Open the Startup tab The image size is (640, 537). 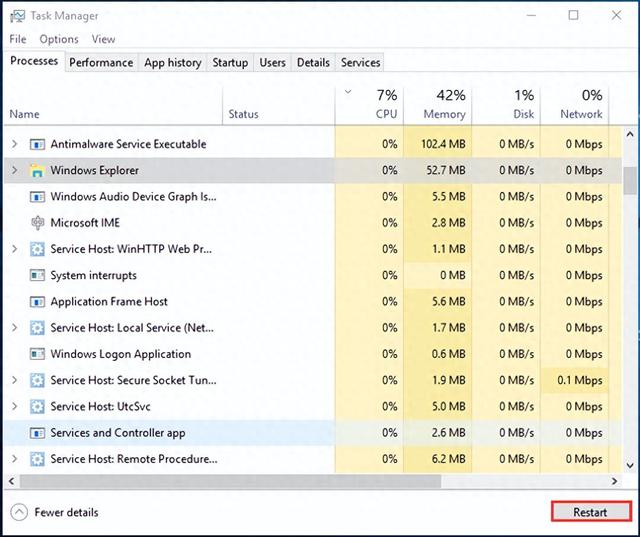pyautogui.click(x=230, y=62)
